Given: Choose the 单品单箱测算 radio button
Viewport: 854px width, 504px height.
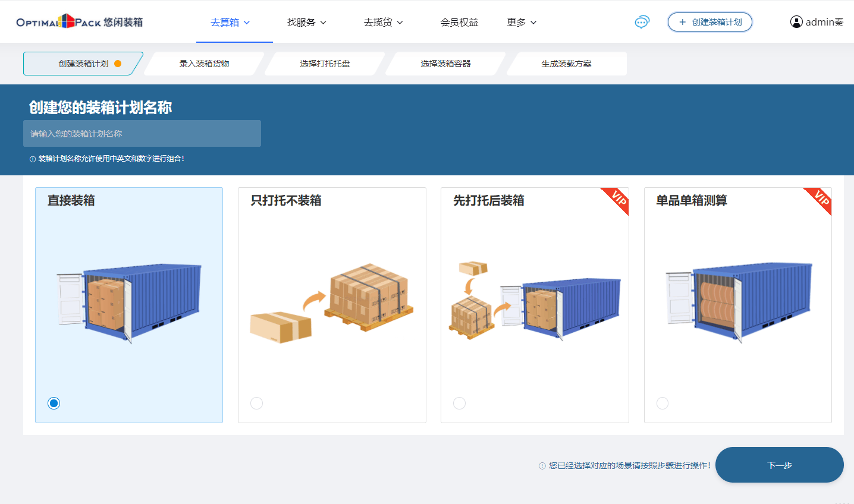Looking at the screenshot, I should pos(663,403).
